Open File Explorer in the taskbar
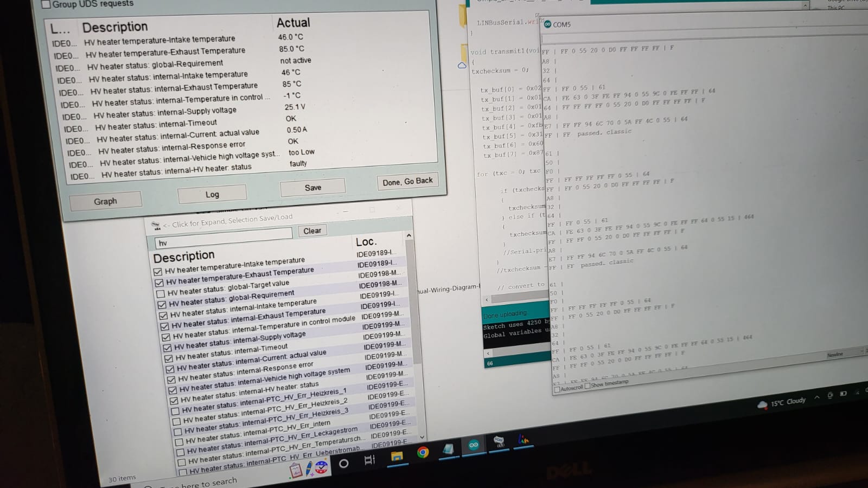This screenshot has width=868, height=488. 397,457
